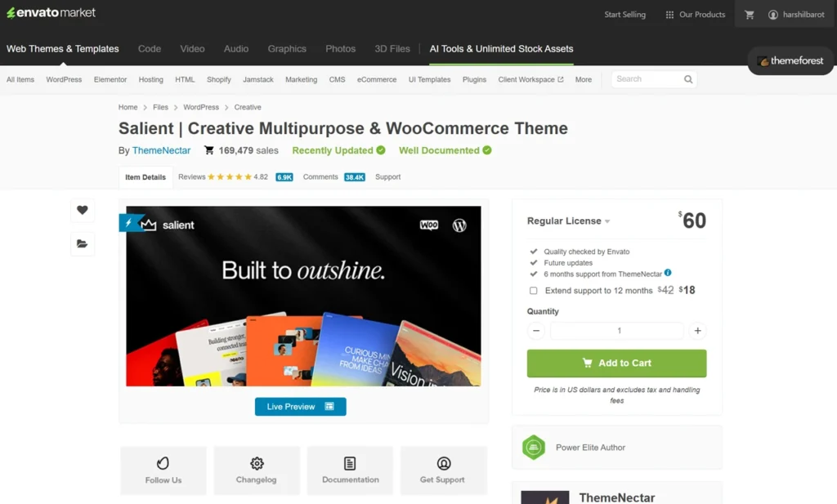Click the themeforest badge logo
This screenshot has height=504, width=837.
[x=790, y=60]
